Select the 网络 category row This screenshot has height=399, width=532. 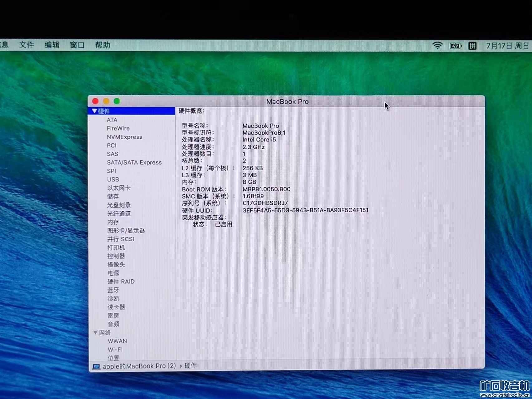[132, 333]
